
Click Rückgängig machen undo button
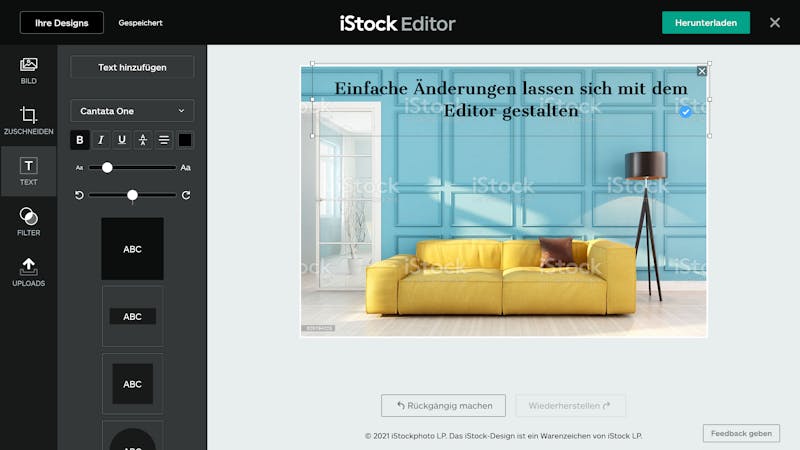click(x=443, y=406)
